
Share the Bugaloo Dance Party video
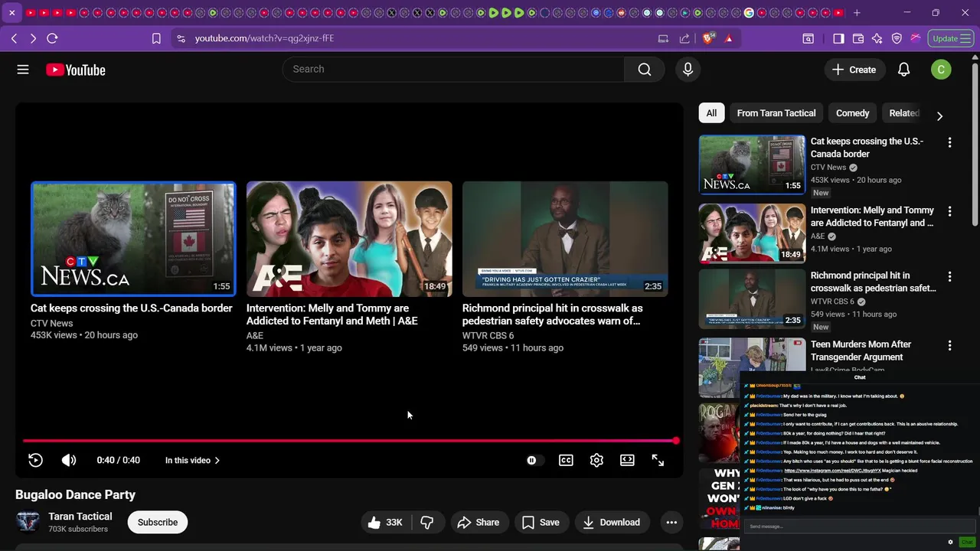(x=479, y=523)
